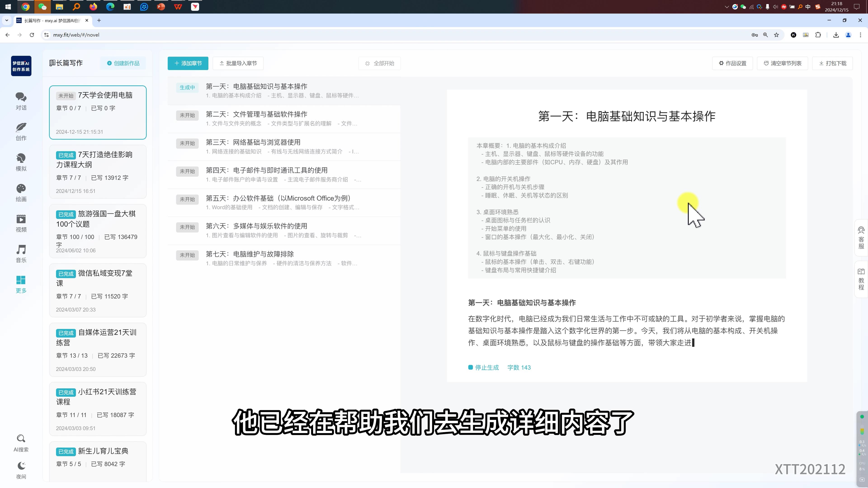868x488 pixels.
Task: Expand hidden system tray icons chevron
Action: coord(726,7)
